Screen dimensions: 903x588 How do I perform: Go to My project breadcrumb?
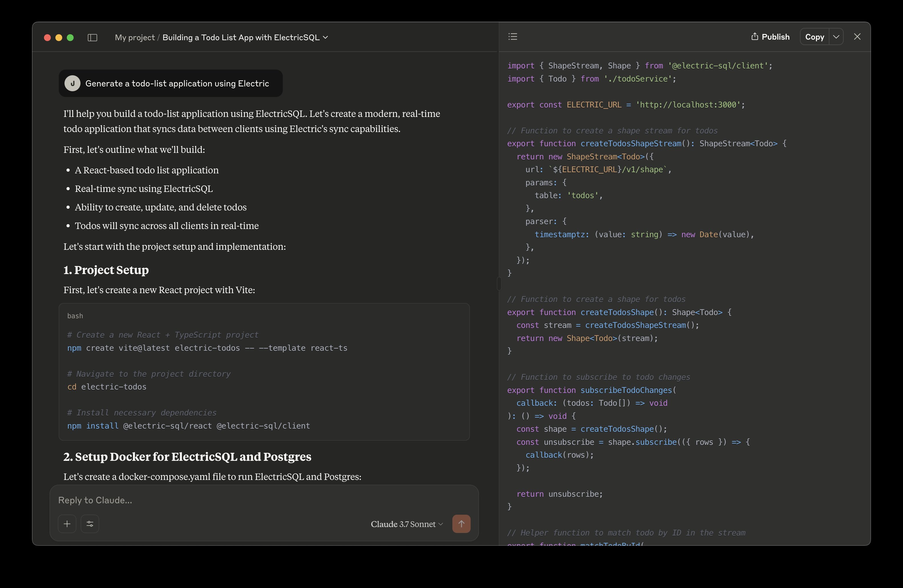point(135,38)
